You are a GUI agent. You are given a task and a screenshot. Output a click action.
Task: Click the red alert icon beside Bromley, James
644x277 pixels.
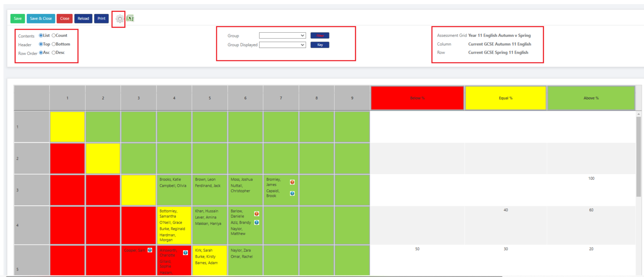292,182
